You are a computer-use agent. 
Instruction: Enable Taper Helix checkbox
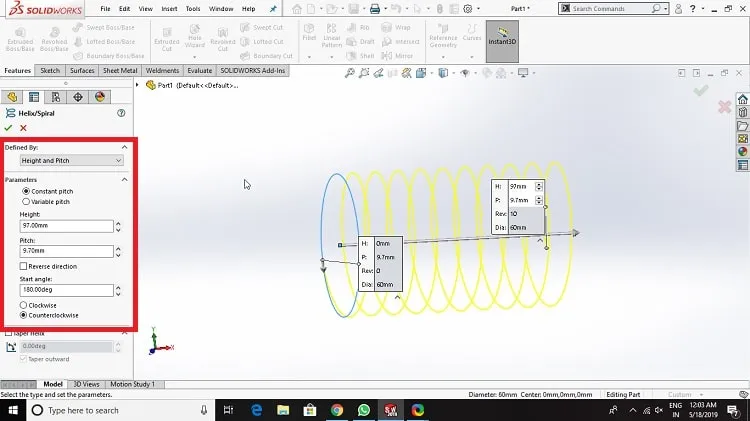point(8,333)
